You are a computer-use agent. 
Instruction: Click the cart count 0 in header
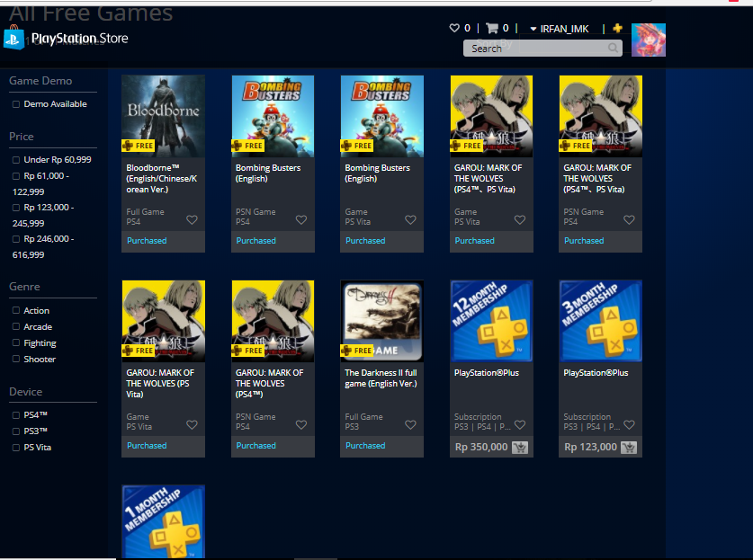(x=506, y=28)
